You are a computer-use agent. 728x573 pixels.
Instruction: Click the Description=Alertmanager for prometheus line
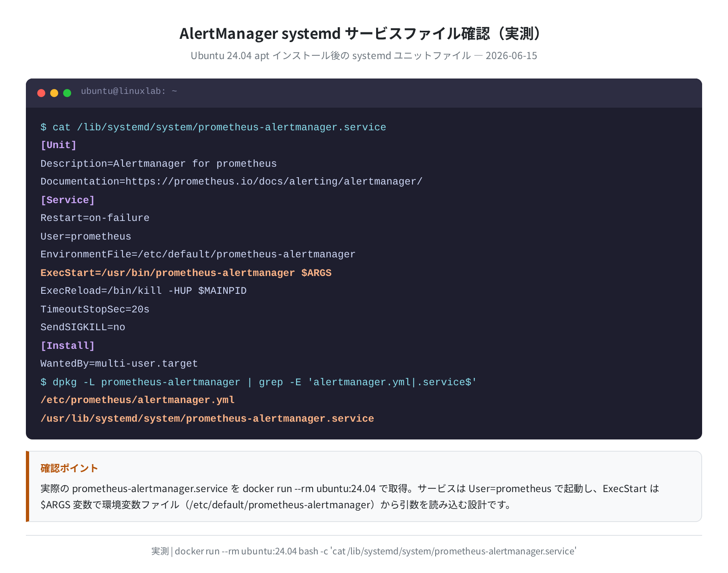[159, 163]
